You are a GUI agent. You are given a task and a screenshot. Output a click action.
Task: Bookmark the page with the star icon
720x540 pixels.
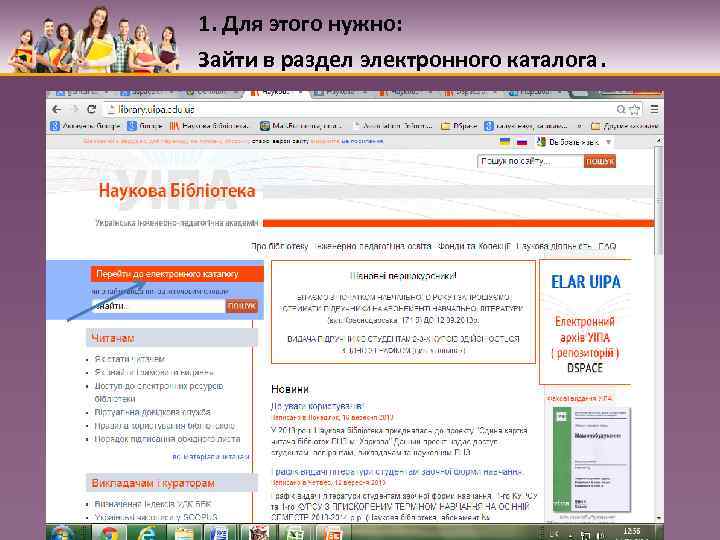coord(635,109)
